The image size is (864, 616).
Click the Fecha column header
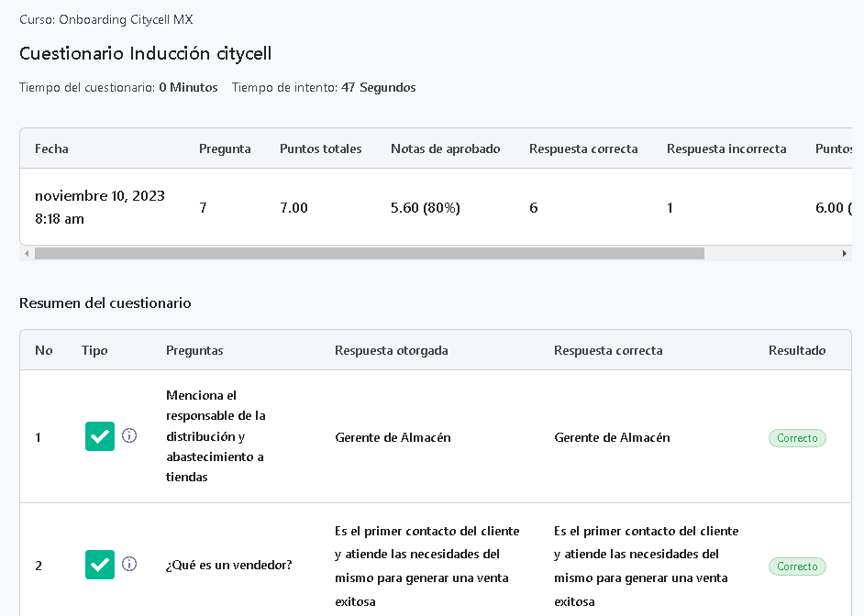(x=51, y=148)
